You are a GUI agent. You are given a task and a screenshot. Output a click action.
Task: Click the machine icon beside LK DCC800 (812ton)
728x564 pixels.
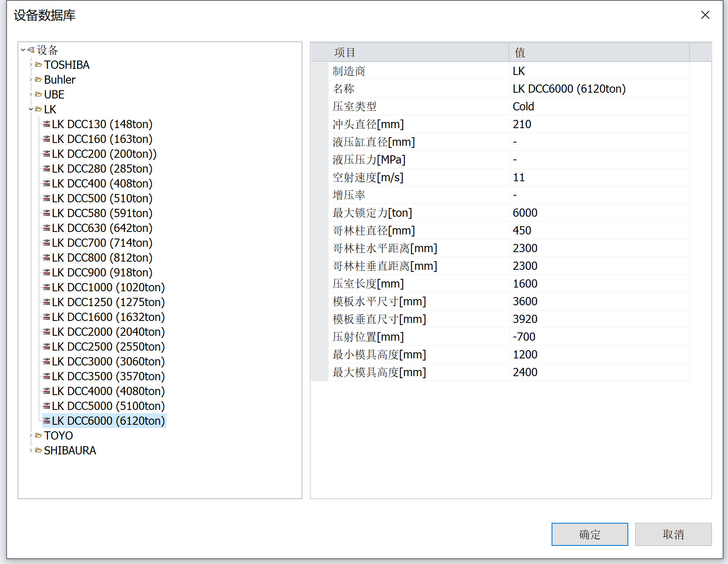click(47, 257)
